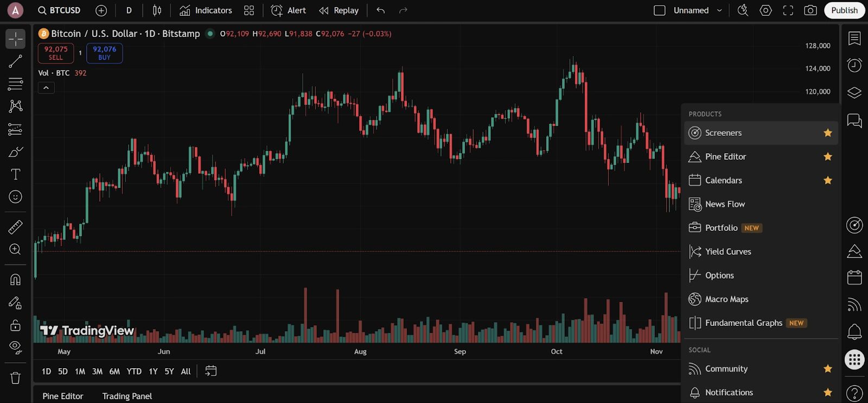Expand the Unnamed layout dropdown arrow
This screenshot has height=403, width=868.
pos(719,10)
